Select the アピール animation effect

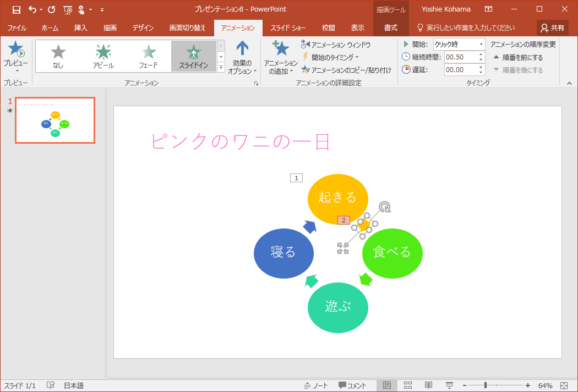(x=103, y=56)
